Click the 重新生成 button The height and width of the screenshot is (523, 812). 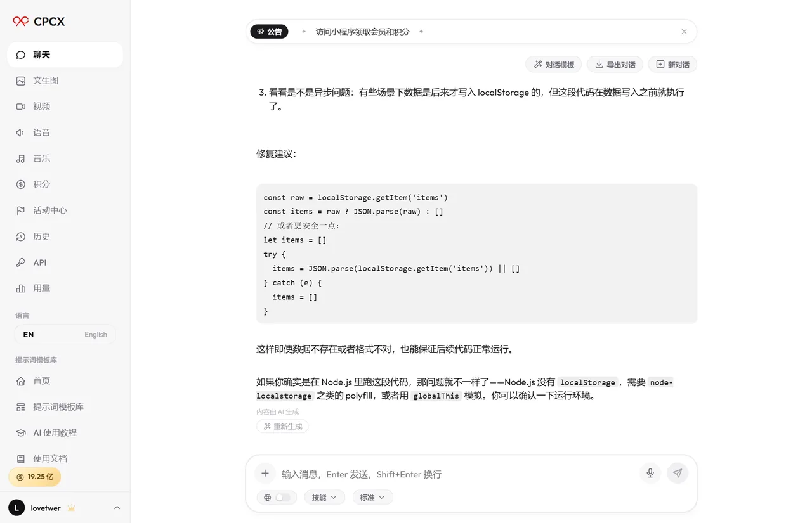283,427
